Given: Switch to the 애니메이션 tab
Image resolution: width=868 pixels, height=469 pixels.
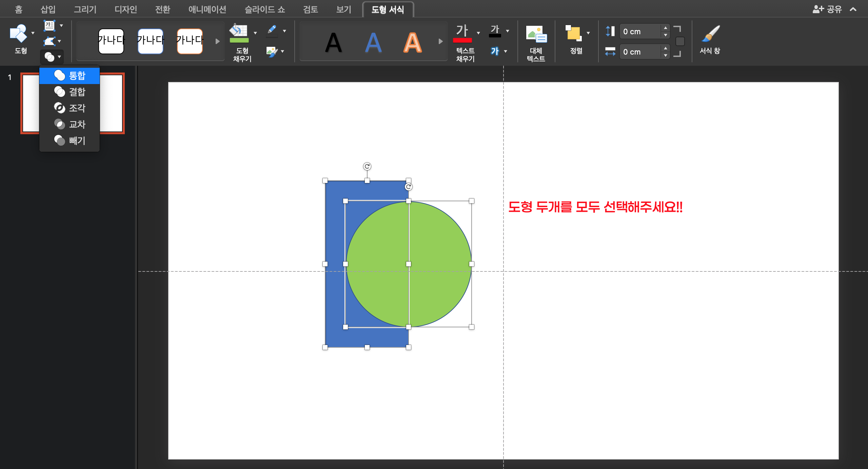Looking at the screenshot, I should click(x=207, y=9).
